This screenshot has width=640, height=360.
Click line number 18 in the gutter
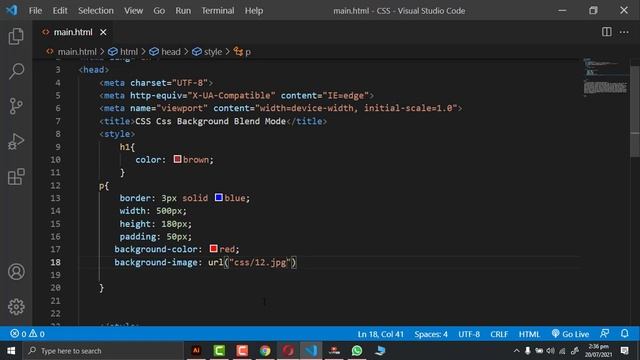[56, 262]
